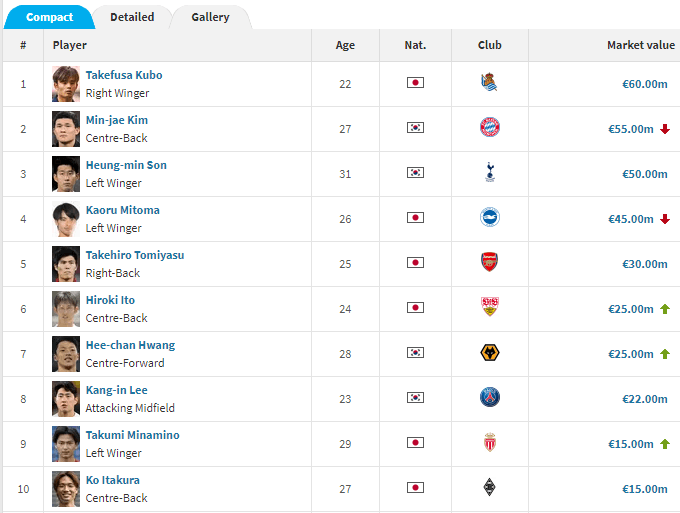The width and height of the screenshot is (680, 513).
Task: Sort the list by Age header
Action: (345, 45)
